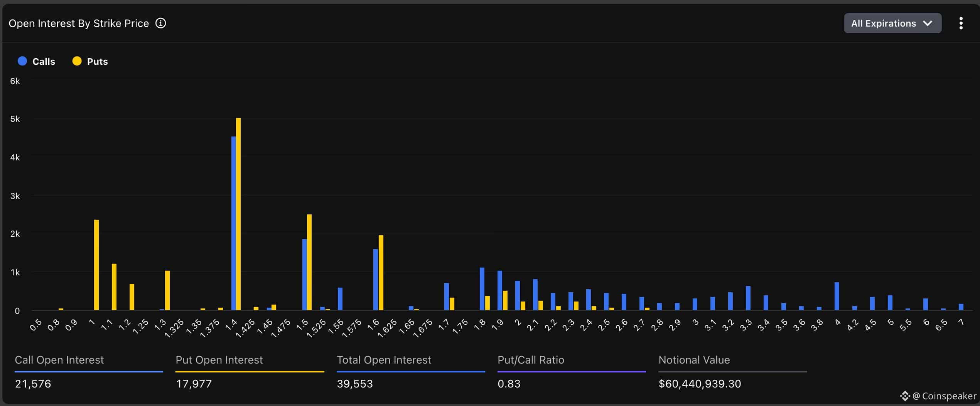Click the yellow put bar at strike 1.5

point(309,262)
